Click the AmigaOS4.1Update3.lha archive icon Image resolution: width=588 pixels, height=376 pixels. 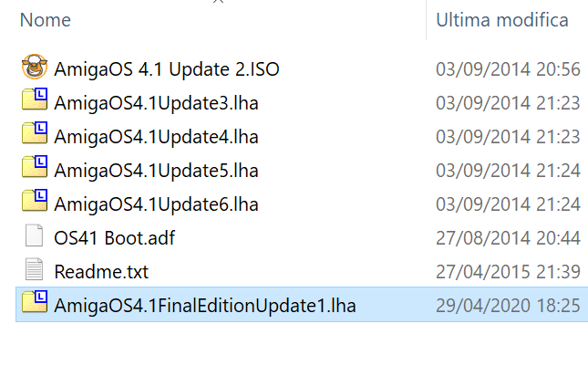(x=34, y=102)
